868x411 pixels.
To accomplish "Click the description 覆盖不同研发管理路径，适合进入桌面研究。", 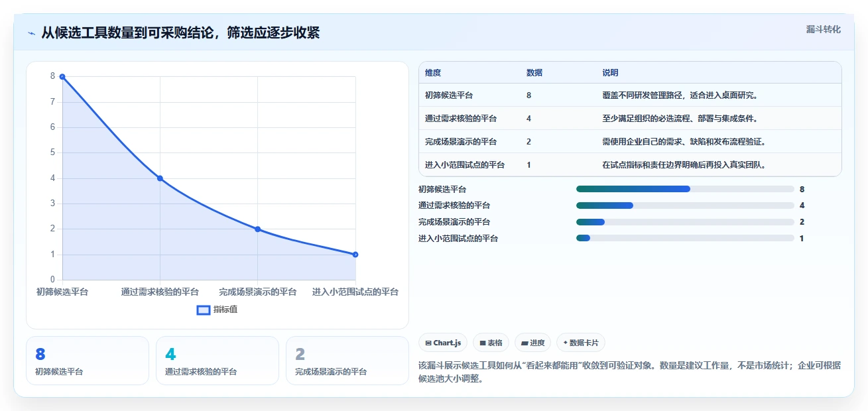I will point(680,95).
